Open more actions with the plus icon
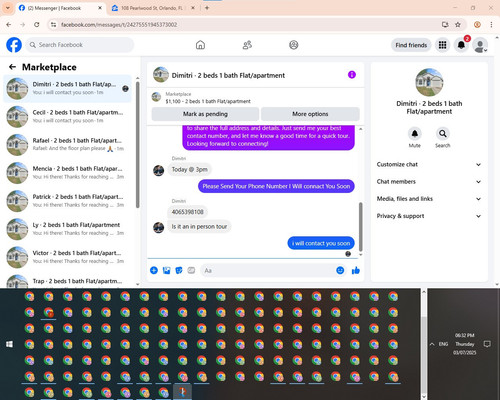The width and height of the screenshot is (500, 400). point(154,270)
